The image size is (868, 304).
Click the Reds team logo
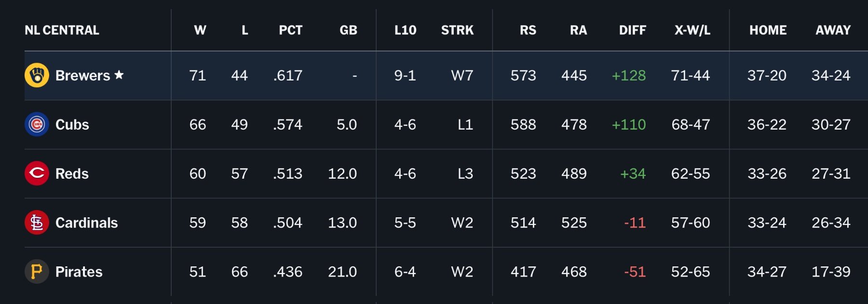tap(37, 173)
